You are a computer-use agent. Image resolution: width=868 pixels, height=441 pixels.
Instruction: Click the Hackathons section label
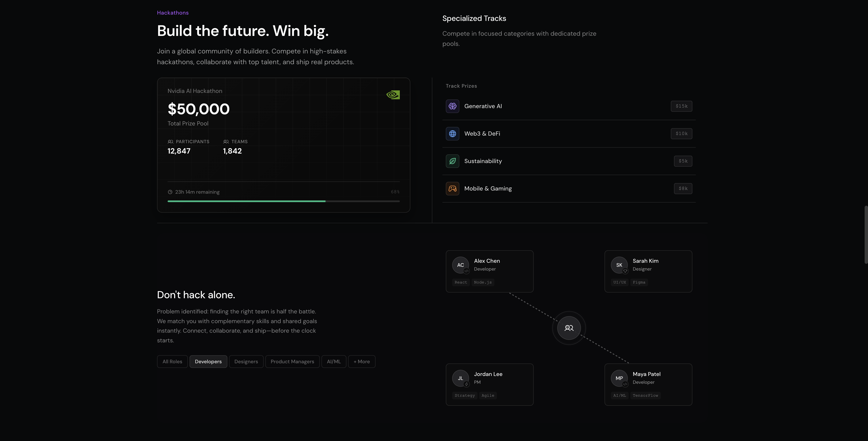tap(173, 12)
